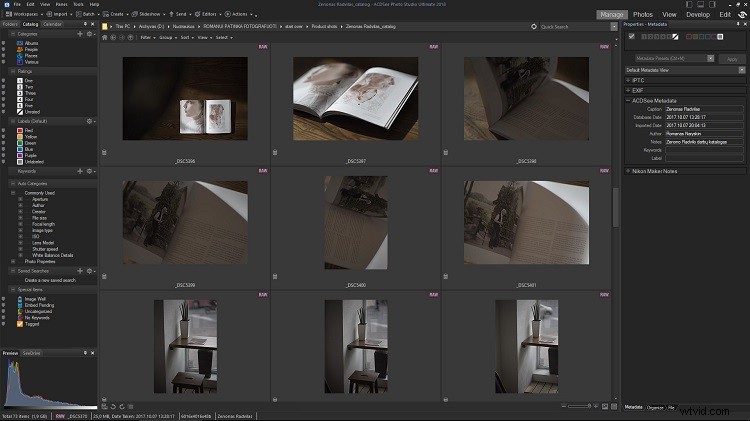Select rating 3 box in Properties panel
This screenshot has height=421, width=750.
(656, 36)
